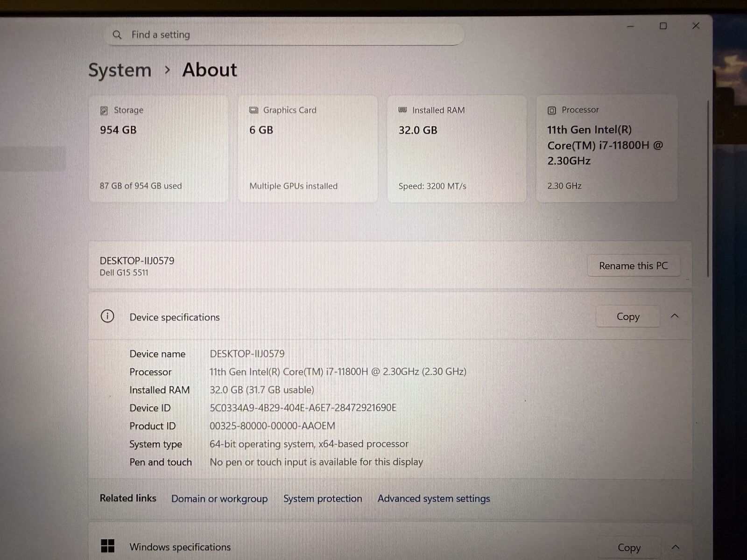Go back to System in breadcrumb

(120, 70)
